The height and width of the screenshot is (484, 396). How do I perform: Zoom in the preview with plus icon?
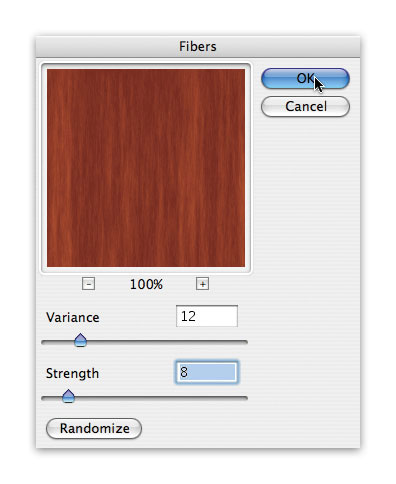tap(202, 284)
